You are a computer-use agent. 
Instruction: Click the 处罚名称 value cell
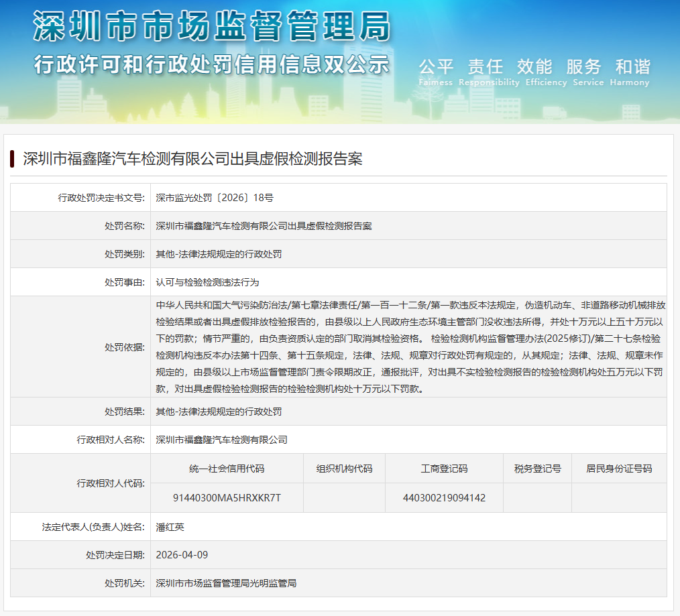[x=264, y=226]
